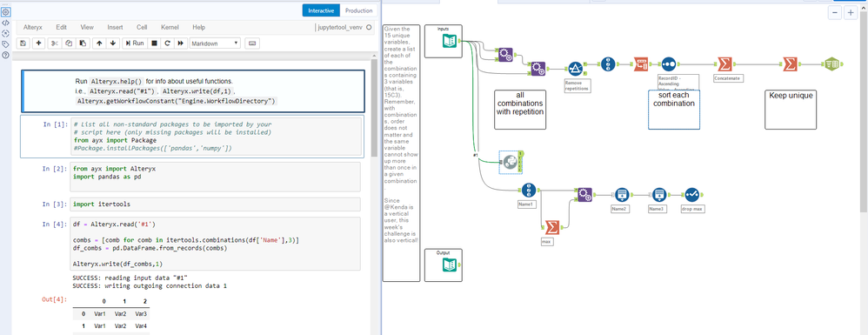Click into code cell with import itertools

pyautogui.click(x=215, y=204)
